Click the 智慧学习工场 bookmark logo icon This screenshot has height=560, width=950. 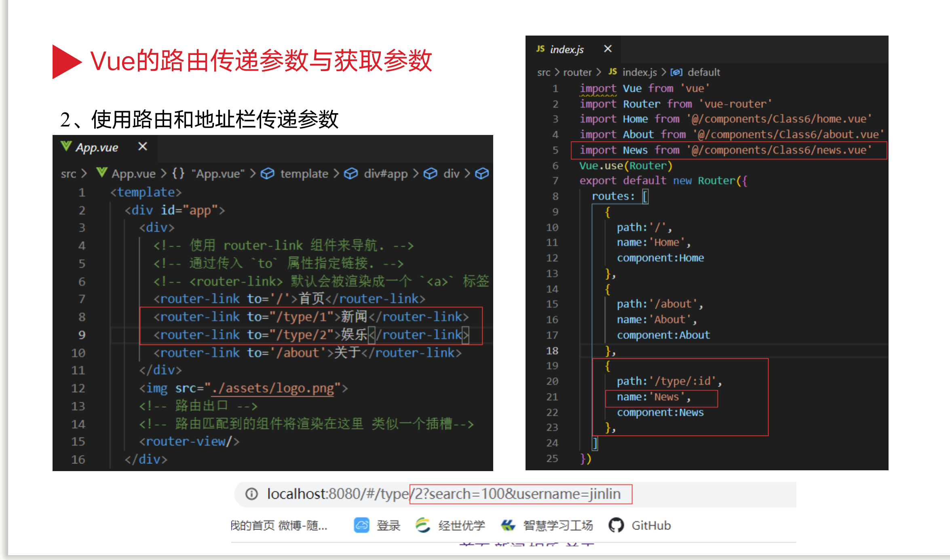(508, 525)
